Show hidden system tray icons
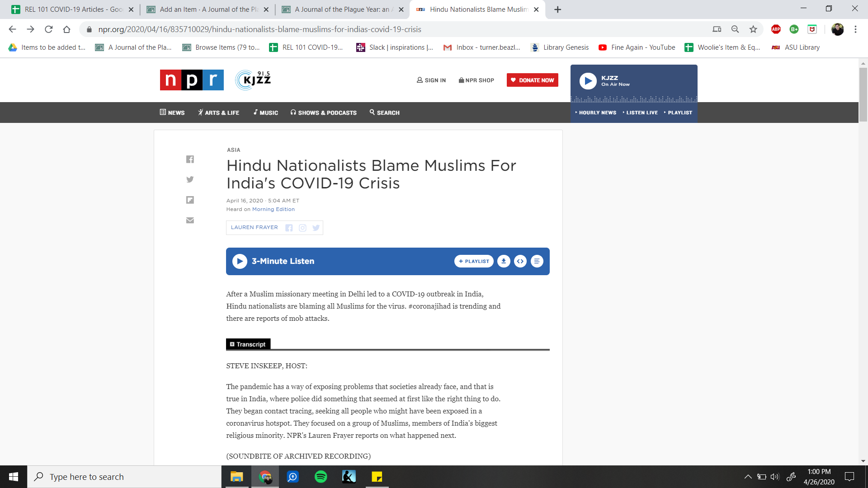 (748, 477)
